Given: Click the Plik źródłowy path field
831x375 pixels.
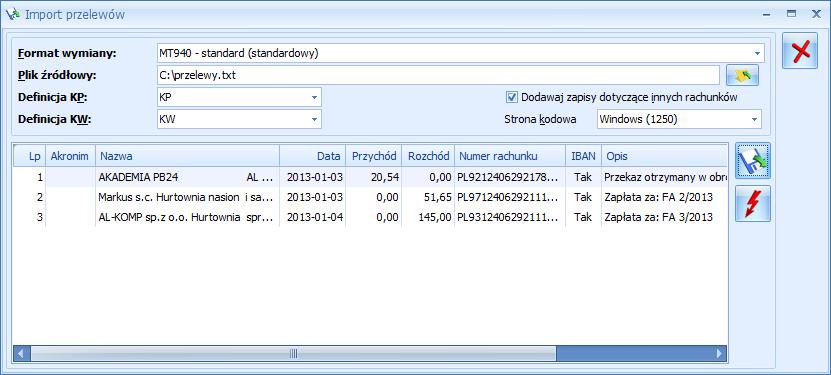Looking at the screenshot, I should click(438, 75).
